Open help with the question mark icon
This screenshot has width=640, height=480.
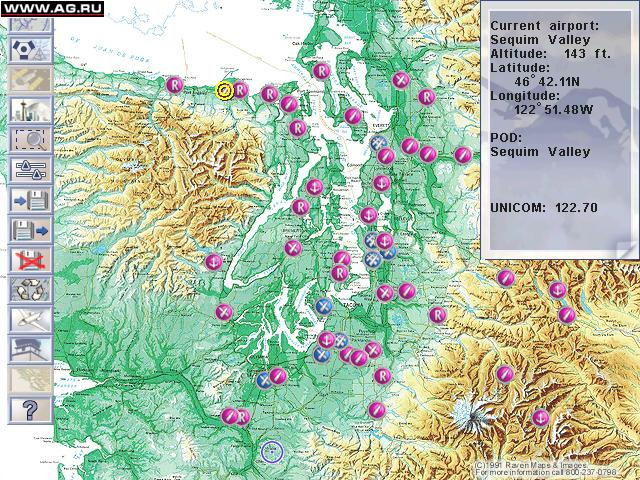[x=31, y=410]
